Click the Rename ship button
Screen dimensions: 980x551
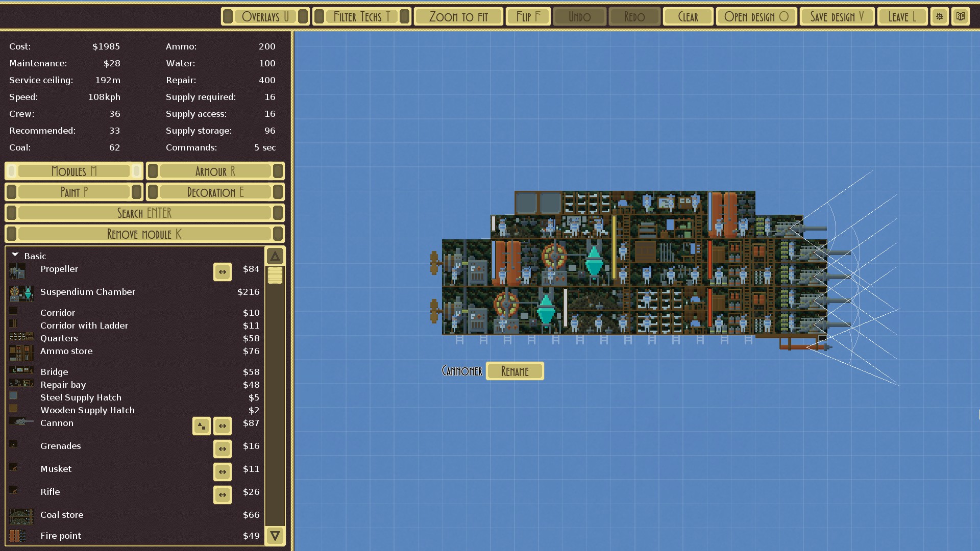click(514, 371)
